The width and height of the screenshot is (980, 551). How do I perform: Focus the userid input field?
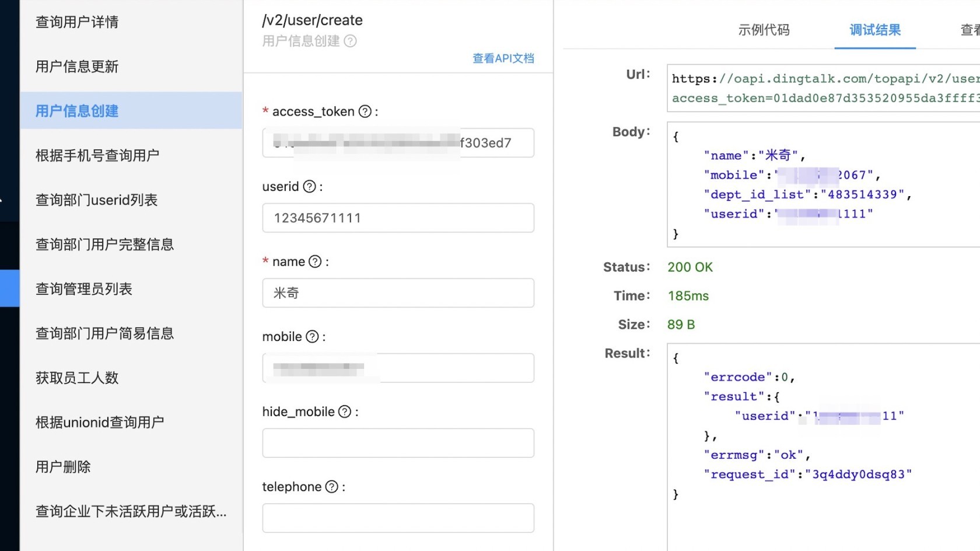[398, 218]
